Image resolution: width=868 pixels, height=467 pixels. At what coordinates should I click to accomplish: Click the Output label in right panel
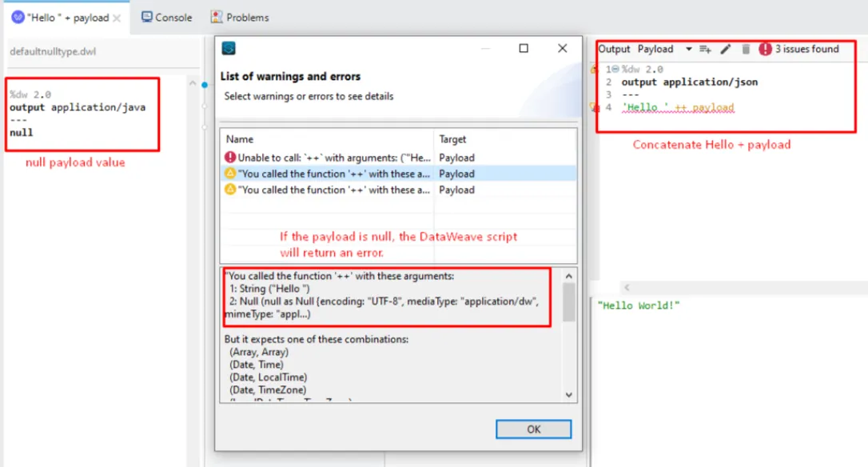click(614, 50)
